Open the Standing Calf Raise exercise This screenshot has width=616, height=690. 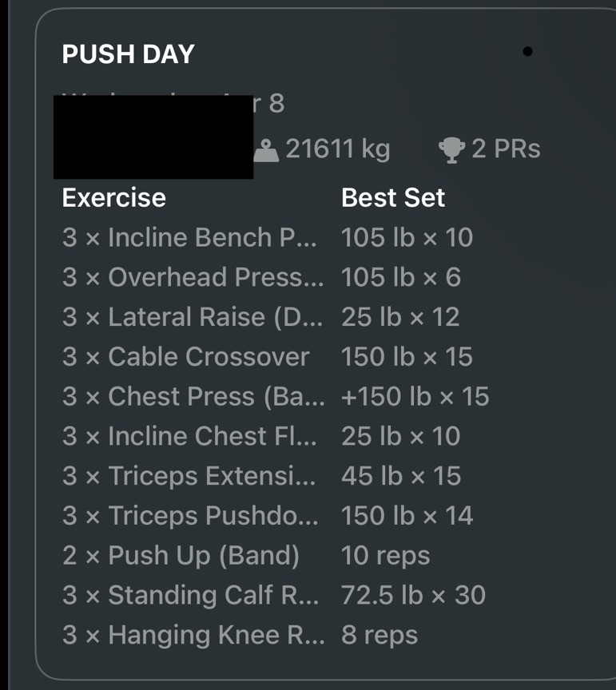pos(191,595)
